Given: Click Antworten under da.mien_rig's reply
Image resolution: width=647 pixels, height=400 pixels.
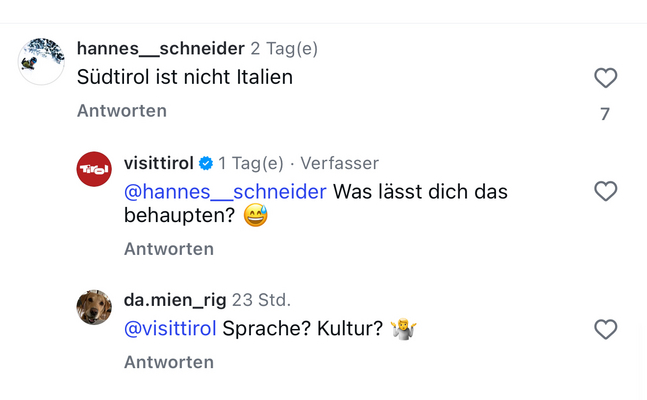Looking at the screenshot, I should (169, 363).
